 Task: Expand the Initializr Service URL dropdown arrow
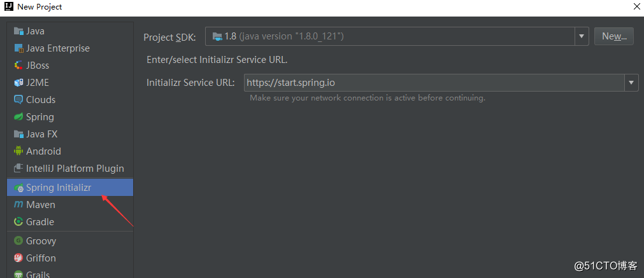[x=632, y=83]
